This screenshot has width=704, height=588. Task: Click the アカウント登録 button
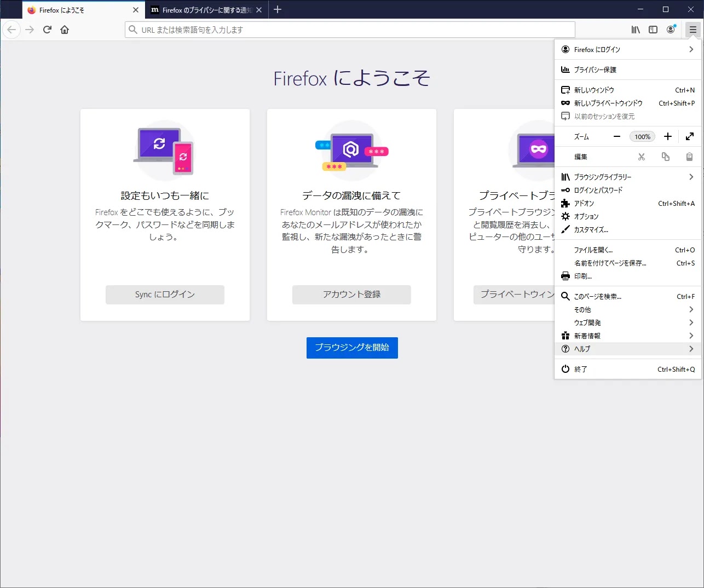point(351,295)
